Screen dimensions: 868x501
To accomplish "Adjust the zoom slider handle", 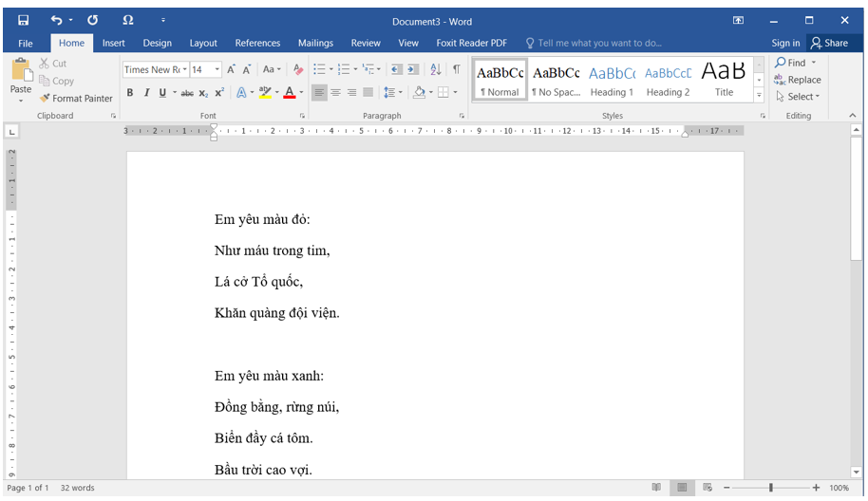I will pyautogui.click(x=770, y=487).
